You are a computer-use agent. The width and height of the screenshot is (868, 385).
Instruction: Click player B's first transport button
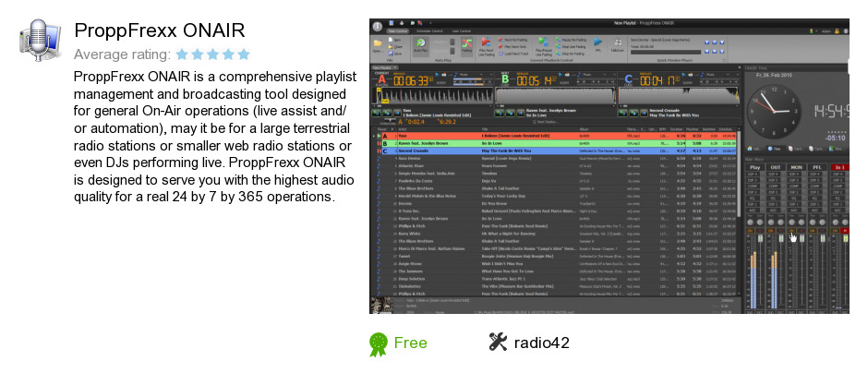point(499,113)
